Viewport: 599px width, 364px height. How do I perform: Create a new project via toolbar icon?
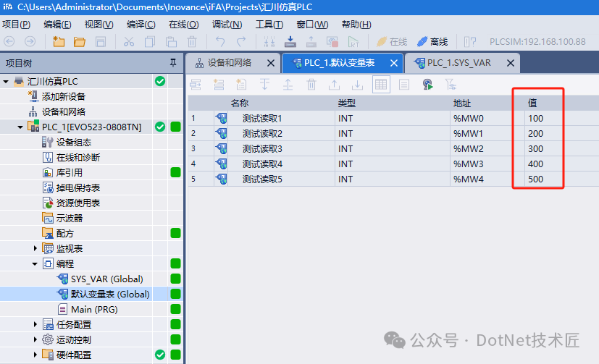[x=59, y=41]
